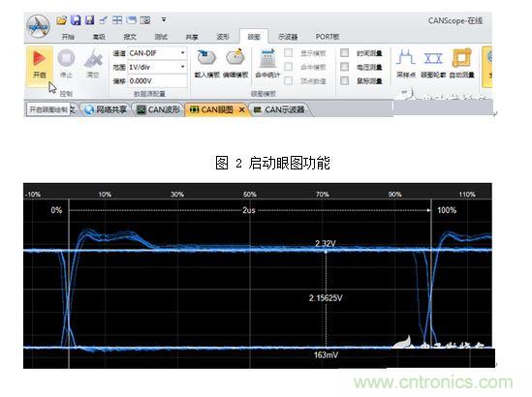
Task: Click the save icon in quick access toolbar
Action: (76, 20)
